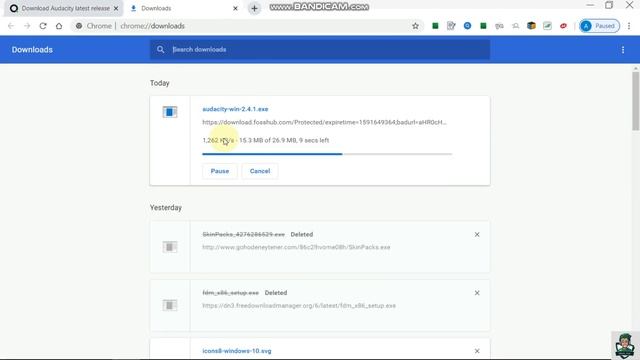Screen dimensions: 640x360
Task: Close the Downloads tab
Action: (x=235, y=8)
